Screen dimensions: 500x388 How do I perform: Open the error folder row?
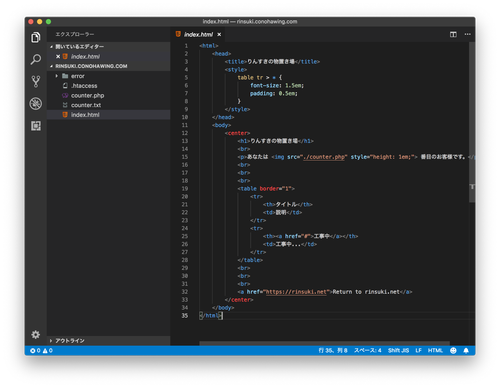pyautogui.click(x=108, y=76)
